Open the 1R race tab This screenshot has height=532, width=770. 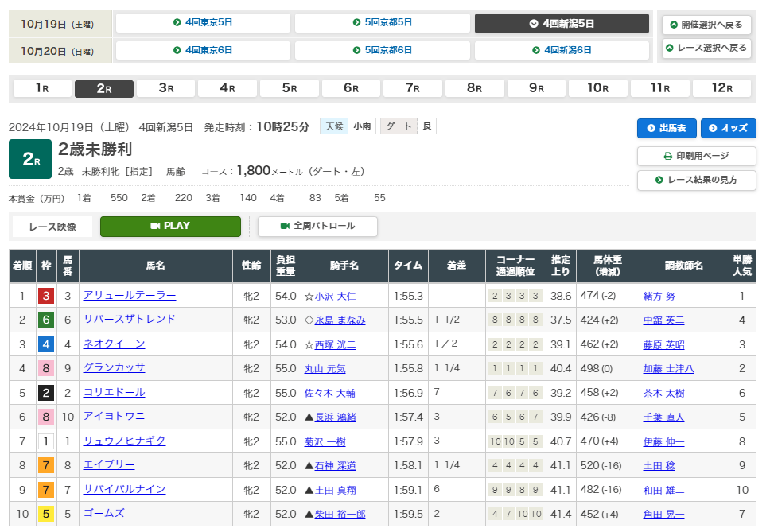pos(41,88)
